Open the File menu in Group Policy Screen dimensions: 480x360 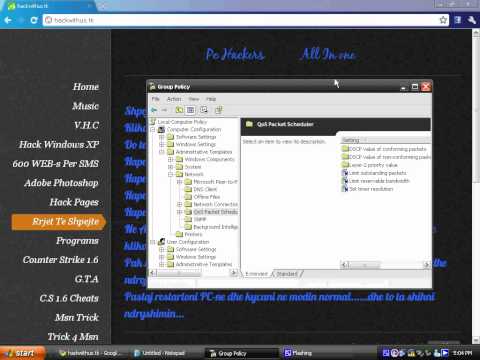coord(156,99)
